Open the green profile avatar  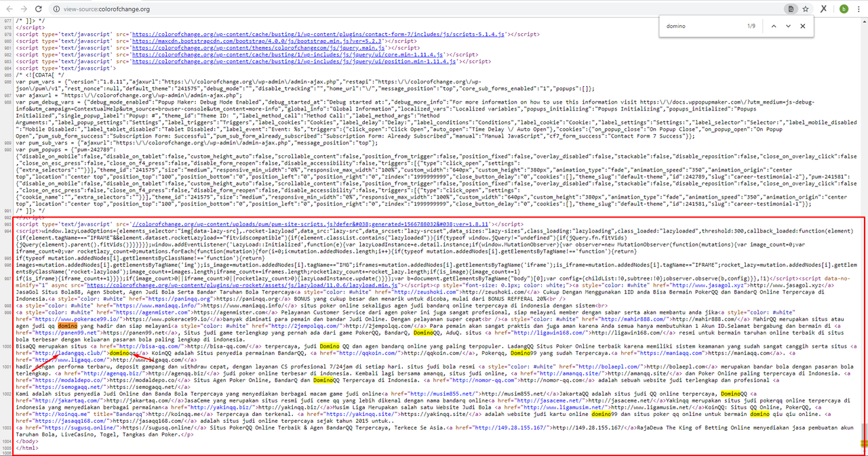(843, 9)
